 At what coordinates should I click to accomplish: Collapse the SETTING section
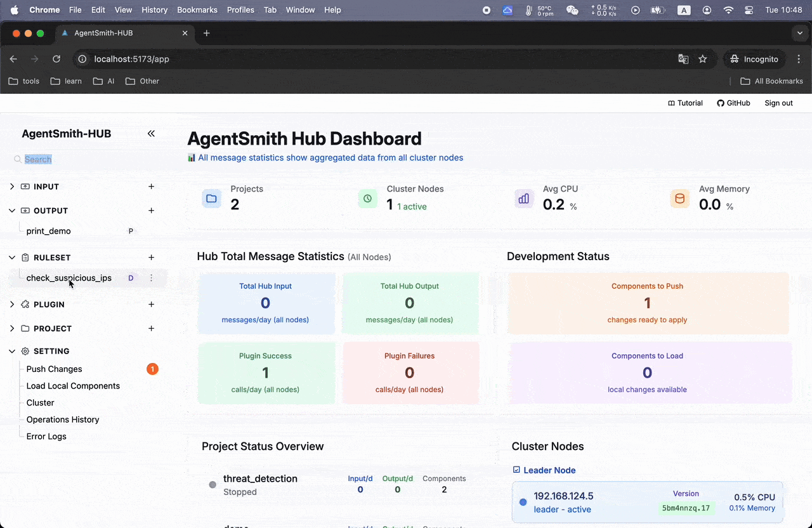click(x=12, y=351)
